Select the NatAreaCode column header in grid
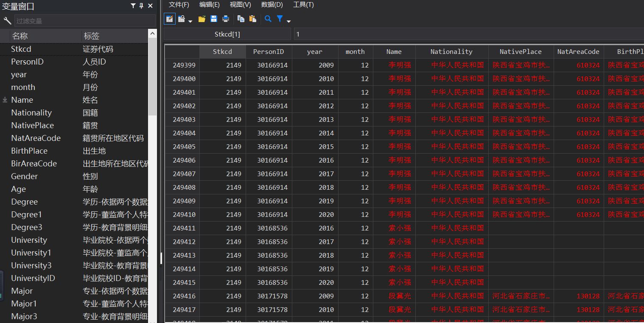The image size is (644, 323). pos(578,52)
